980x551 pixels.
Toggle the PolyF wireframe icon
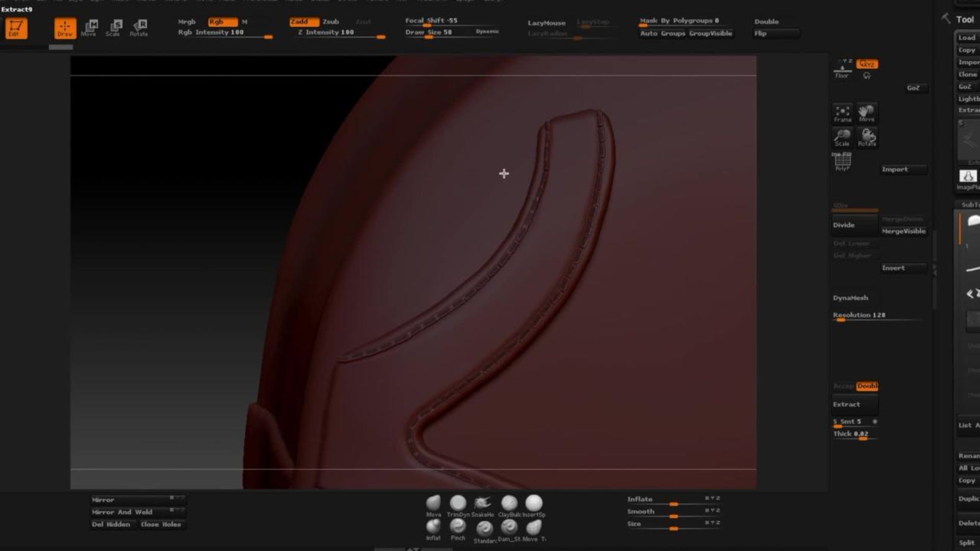click(x=842, y=161)
